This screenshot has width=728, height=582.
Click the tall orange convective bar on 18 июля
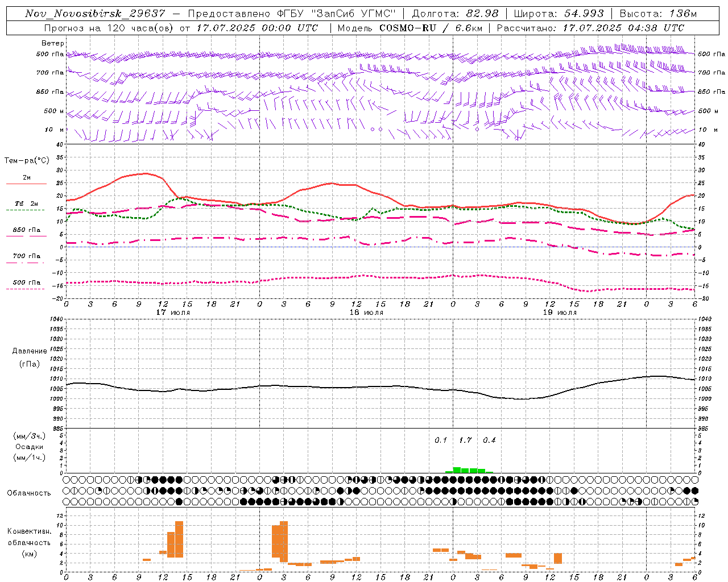tap(284, 542)
